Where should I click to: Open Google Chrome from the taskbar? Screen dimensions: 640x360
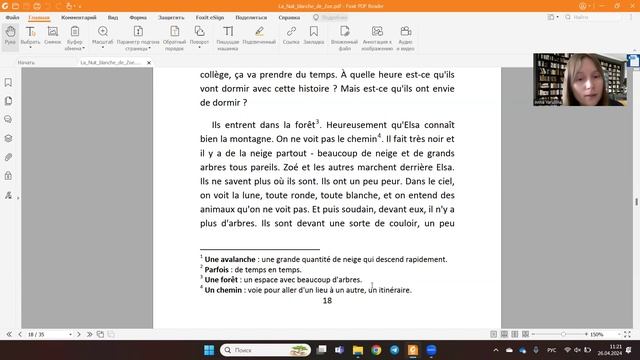click(x=376, y=350)
